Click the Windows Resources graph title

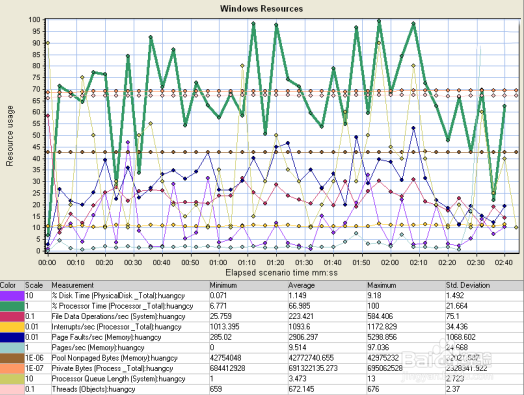click(x=261, y=9)
